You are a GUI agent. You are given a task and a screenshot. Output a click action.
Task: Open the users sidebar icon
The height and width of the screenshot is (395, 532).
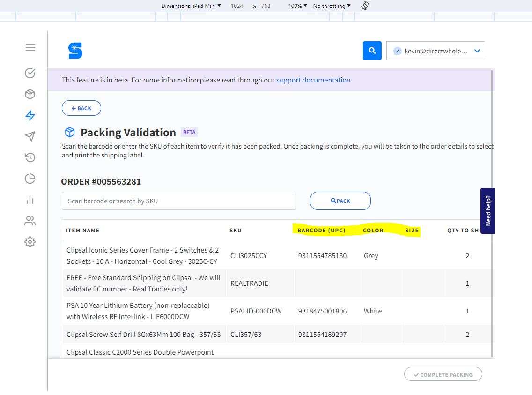tap(30, 221)
